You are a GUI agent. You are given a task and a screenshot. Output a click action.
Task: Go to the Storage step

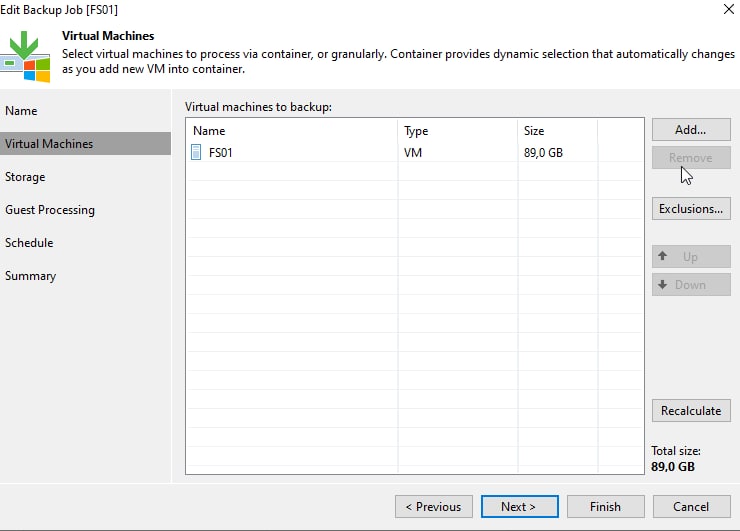coord(25,177)
